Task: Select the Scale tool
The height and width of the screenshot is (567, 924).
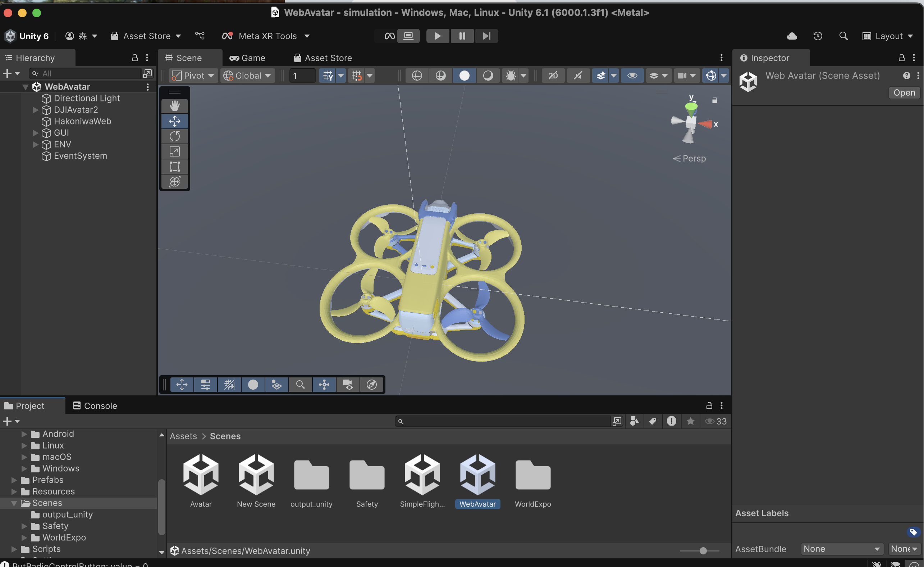Action: click(174, 151)
